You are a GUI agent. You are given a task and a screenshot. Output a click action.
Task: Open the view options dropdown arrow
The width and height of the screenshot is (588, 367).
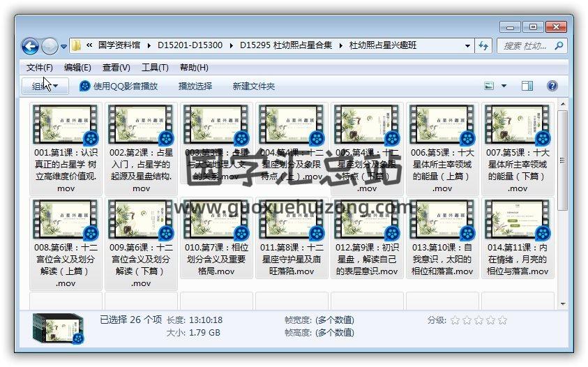pyautogui.click(x=504, y=86)
